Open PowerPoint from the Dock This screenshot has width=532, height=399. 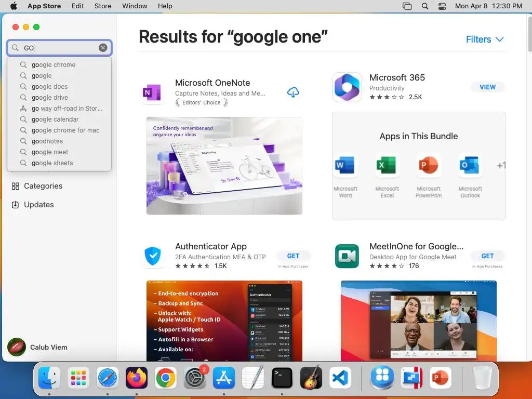[x=441, y=378]
